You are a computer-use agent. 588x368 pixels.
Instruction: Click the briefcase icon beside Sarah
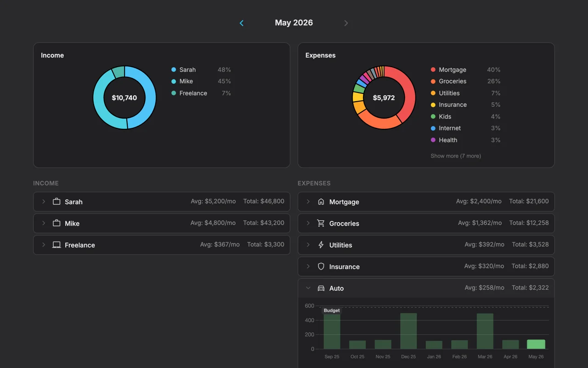click(57, 201)
